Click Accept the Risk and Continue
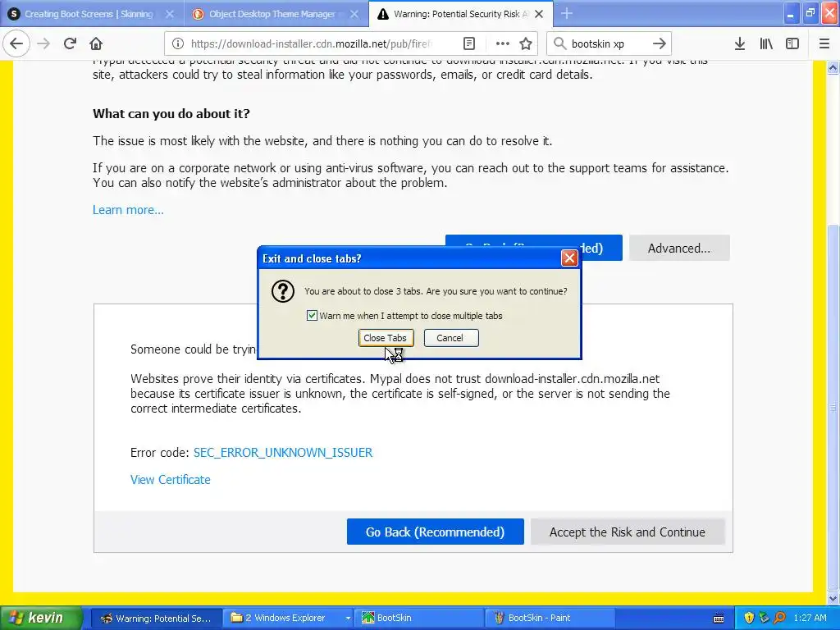840x630 pixels. pos(628,532)
